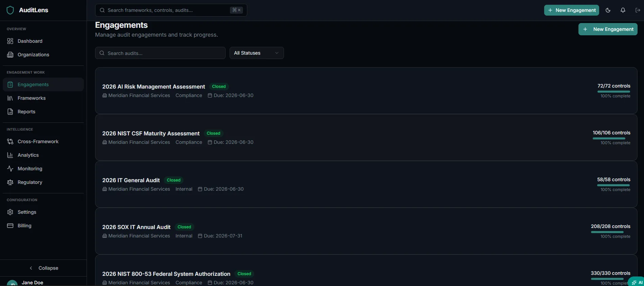This screenshot has width=644, height=286.
Task: Click the collapse chevron icon in sidebar
Action: 31,268
